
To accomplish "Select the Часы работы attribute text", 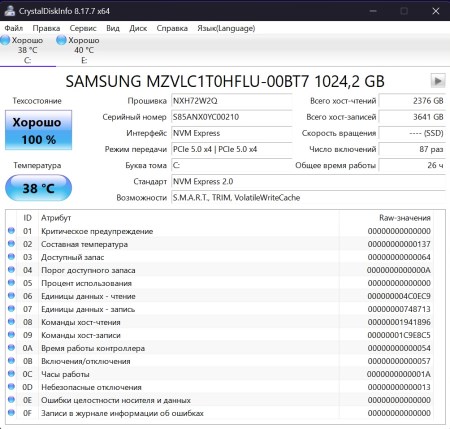I will pos(65,374).
